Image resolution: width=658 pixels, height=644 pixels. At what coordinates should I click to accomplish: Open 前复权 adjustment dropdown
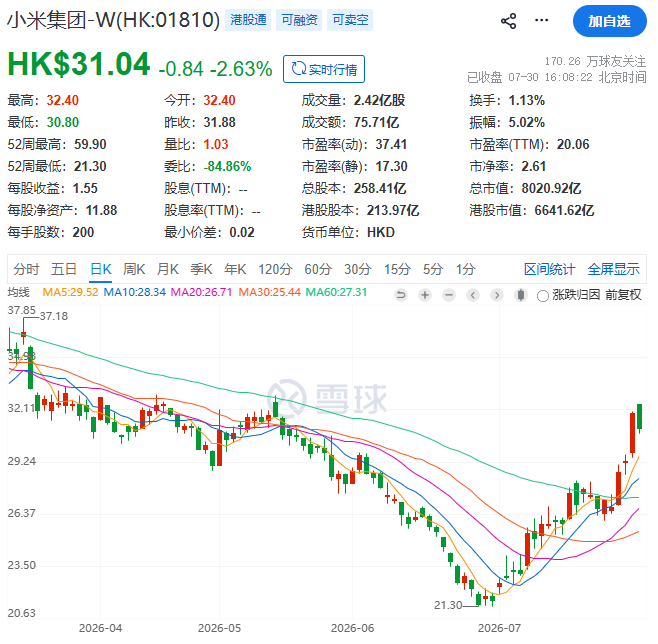click(x=623, y=295)
